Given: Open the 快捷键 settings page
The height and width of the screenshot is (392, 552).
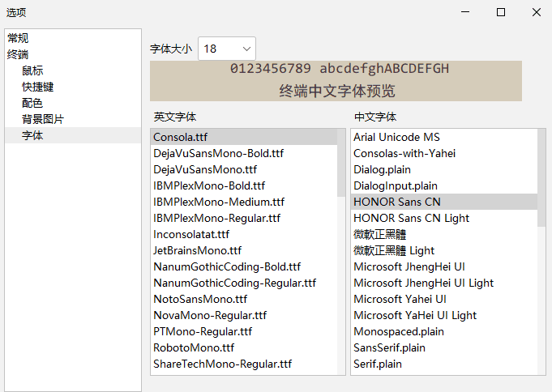Looking at the screenshot, I should click(x=37, y=87).
